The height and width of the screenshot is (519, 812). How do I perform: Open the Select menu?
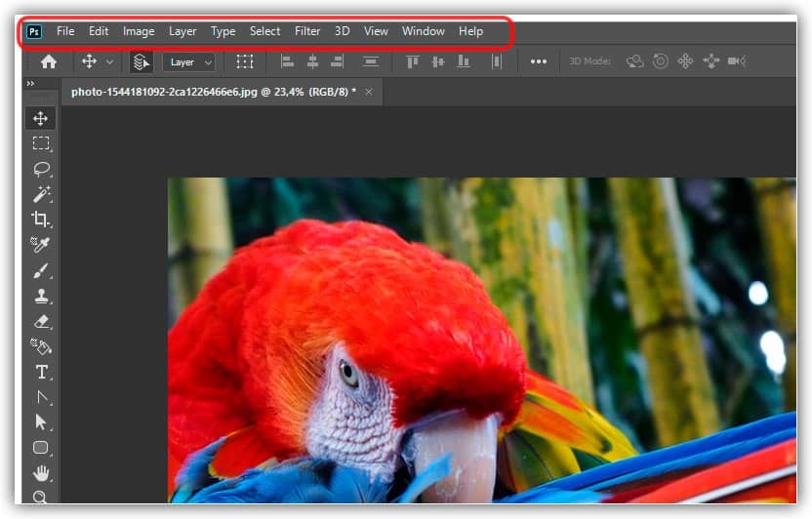tap(264, 31)
